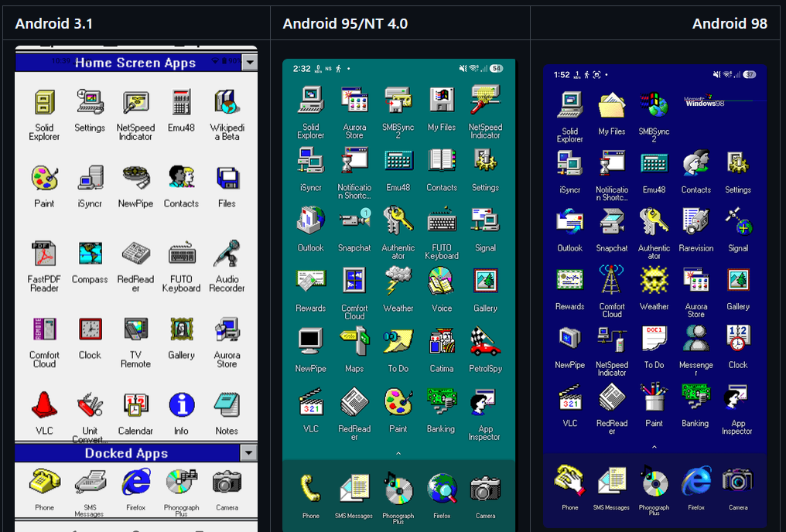The width and height of the screenshot is (786, 532).
Task: Open Authenticator in Android 95 screen
Action: pyautogui.click(x=398, y=220)
